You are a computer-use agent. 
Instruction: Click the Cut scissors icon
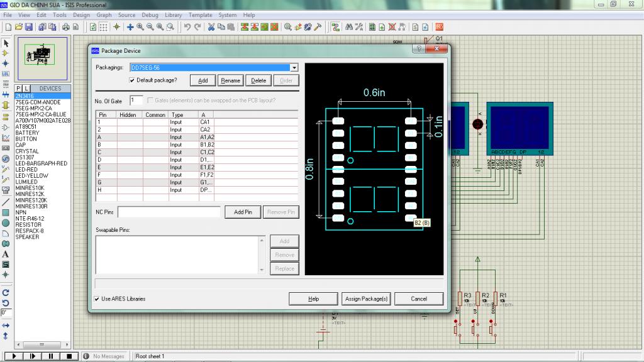pos(212,27)
